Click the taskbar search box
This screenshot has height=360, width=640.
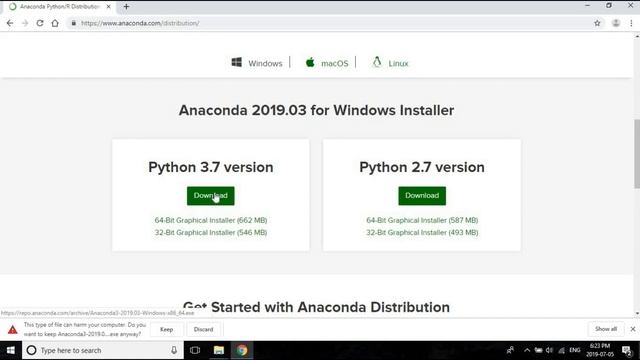pyautogui.click(x=103, y=350)
